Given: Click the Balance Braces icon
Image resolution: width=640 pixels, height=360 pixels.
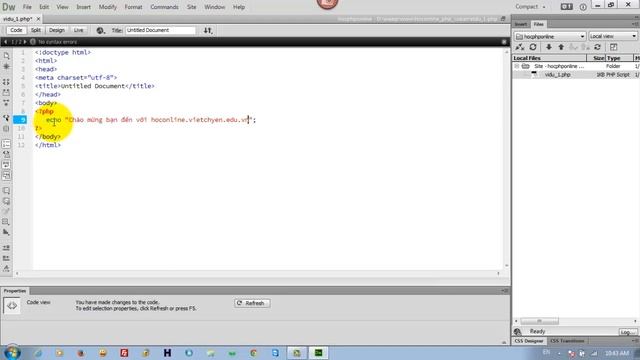Looking at the screenshot, I should click(x=6, y=129).
